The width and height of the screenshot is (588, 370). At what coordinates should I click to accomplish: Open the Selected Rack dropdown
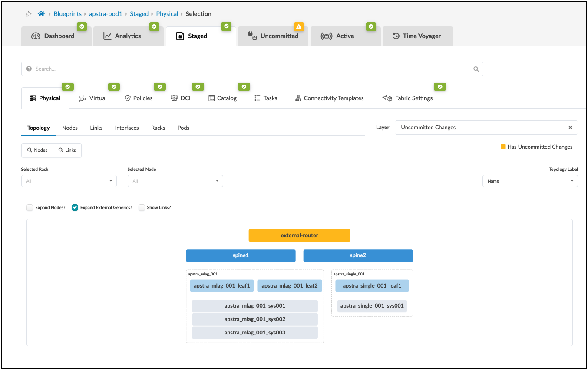[69, 181]
